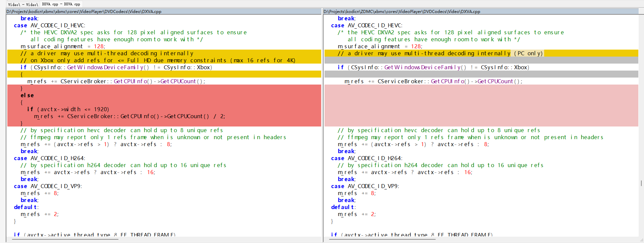Click the window resize grip at bottom-right corner
Viewport: 644px width, 243px height.
[641, 240]
